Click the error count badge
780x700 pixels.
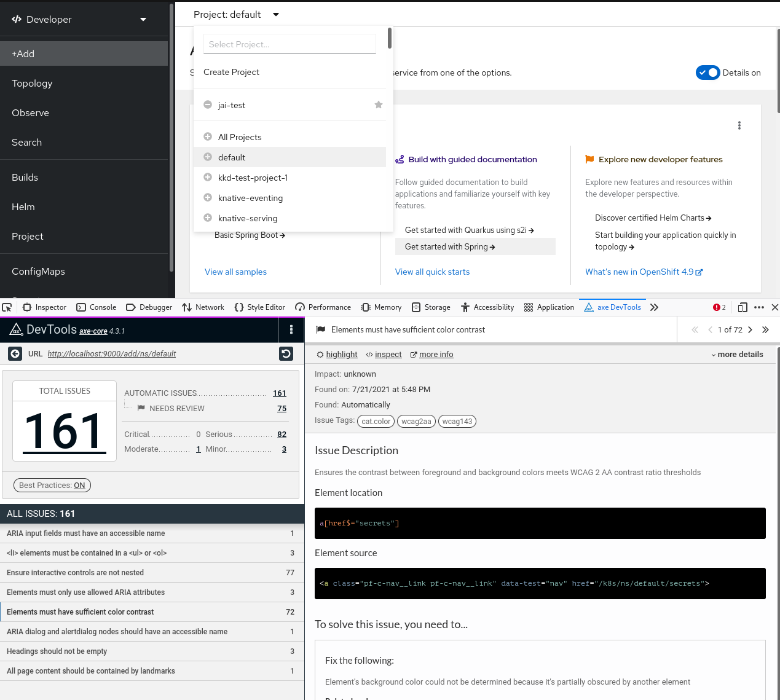pos(719,307)
